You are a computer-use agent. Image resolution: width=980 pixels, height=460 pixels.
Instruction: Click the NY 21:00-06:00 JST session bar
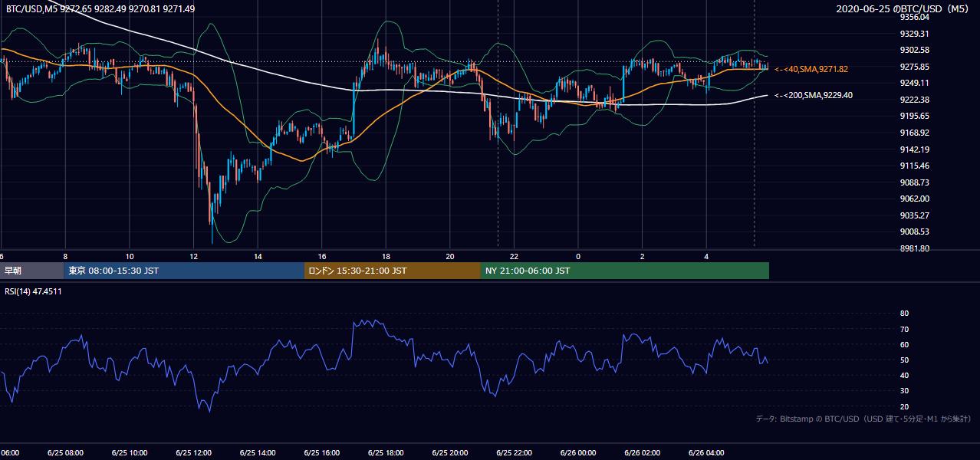click(625, 271)
